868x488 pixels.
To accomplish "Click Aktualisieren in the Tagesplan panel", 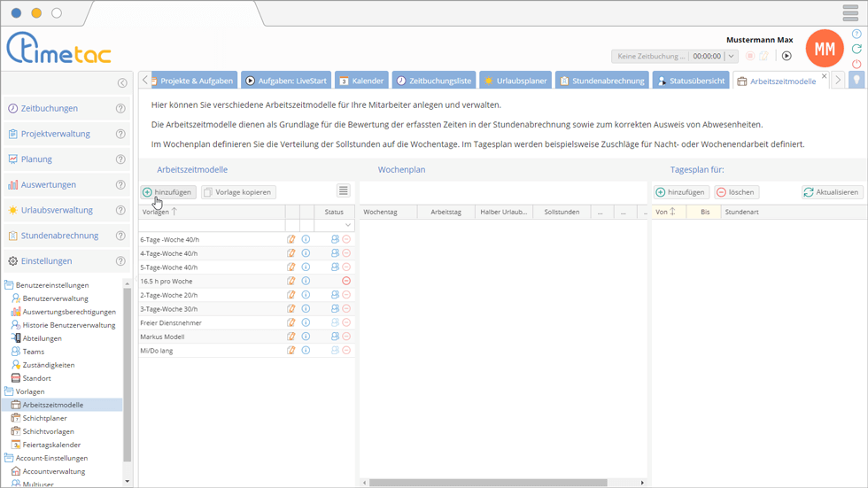I will click(x=831, y=192).
